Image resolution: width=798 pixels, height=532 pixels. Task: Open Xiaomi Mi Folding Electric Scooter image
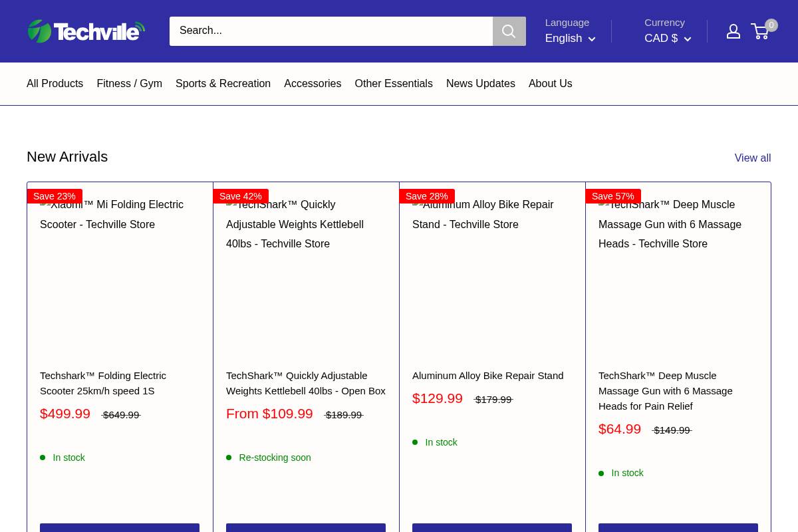120,275
